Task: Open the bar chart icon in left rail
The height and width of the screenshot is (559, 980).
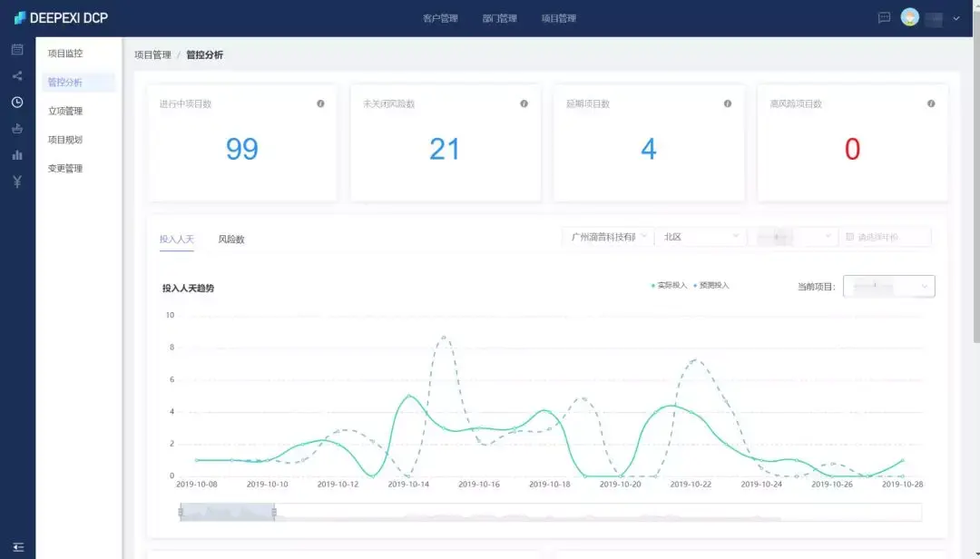Action: [x=17, y=155]
